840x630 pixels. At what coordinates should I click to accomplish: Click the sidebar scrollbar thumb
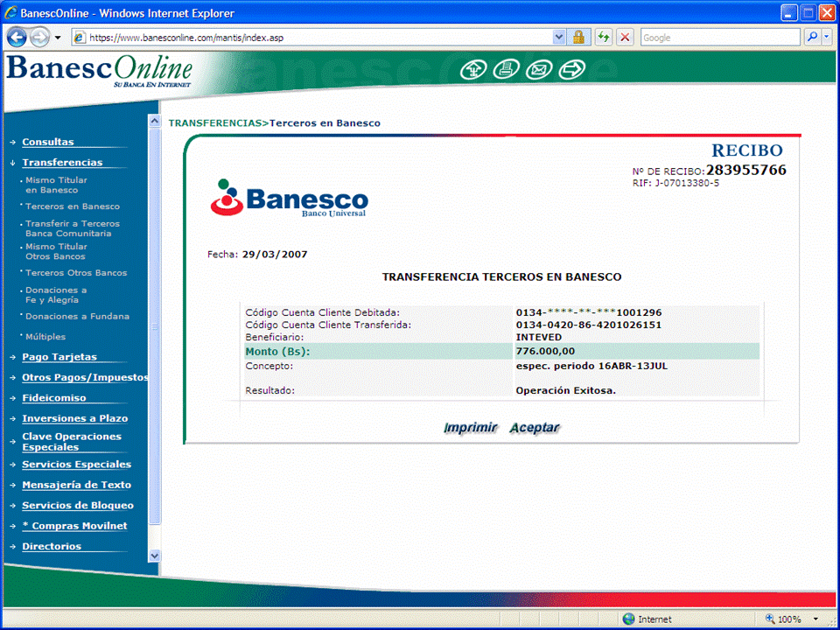[154, 325]
